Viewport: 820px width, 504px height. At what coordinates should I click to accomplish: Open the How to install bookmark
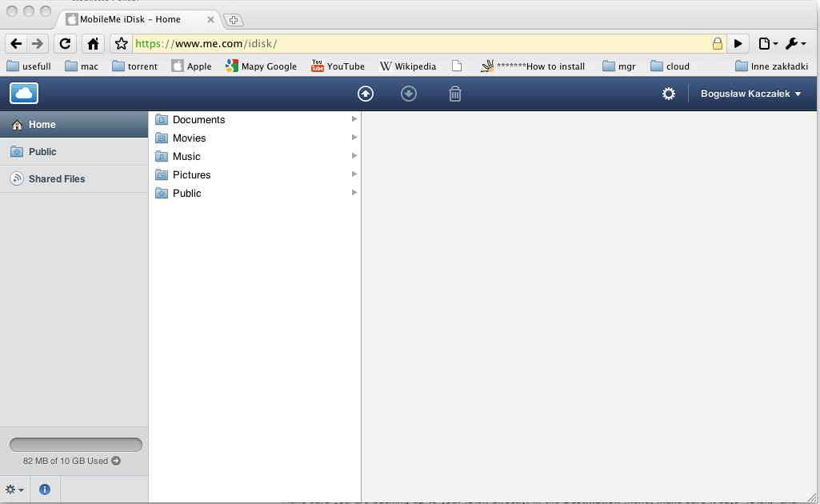click(x=533, y=66)
